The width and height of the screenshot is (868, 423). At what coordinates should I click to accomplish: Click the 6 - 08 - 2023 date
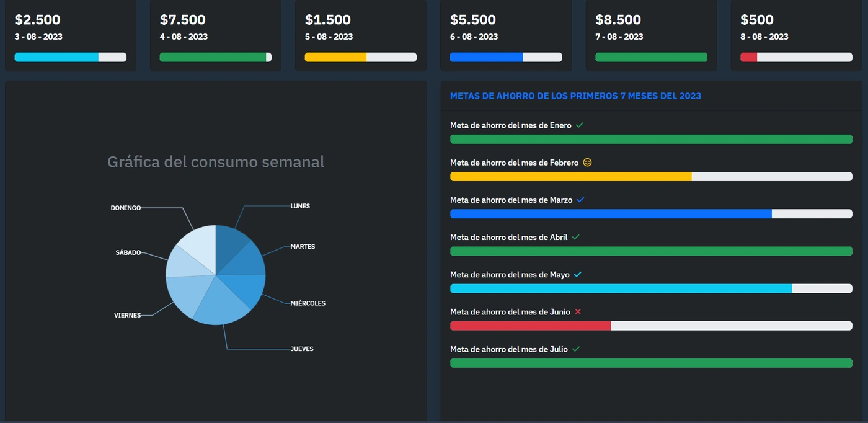pyautogui.click(x=474, y=37)
